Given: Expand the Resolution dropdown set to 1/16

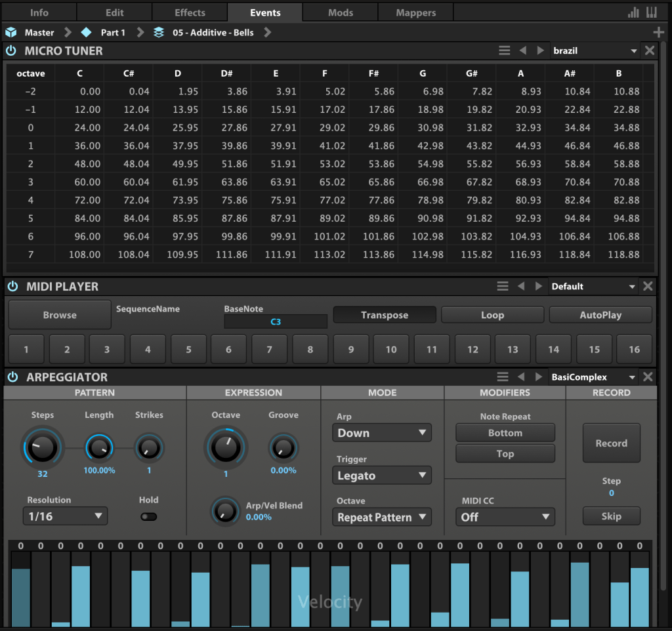Looking at the screenshot, I should coord(65,516).
